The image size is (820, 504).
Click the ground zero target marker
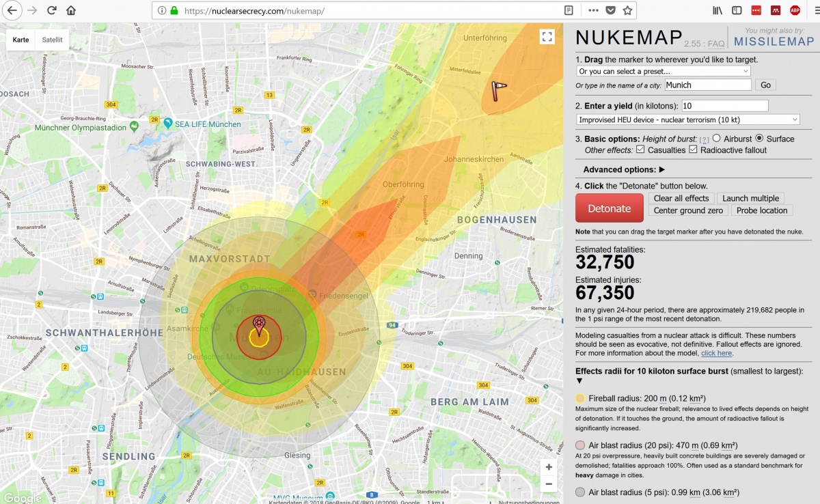(258, 324)
